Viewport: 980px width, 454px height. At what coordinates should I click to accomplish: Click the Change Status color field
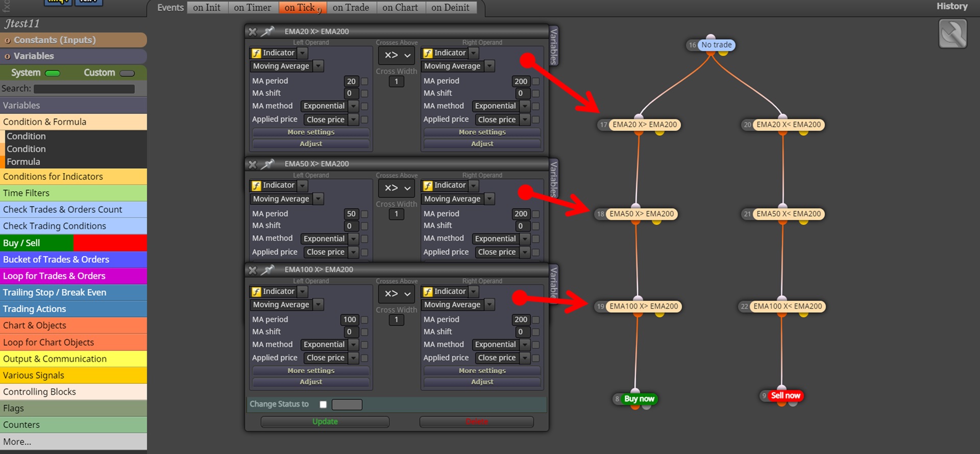point(347,405)
